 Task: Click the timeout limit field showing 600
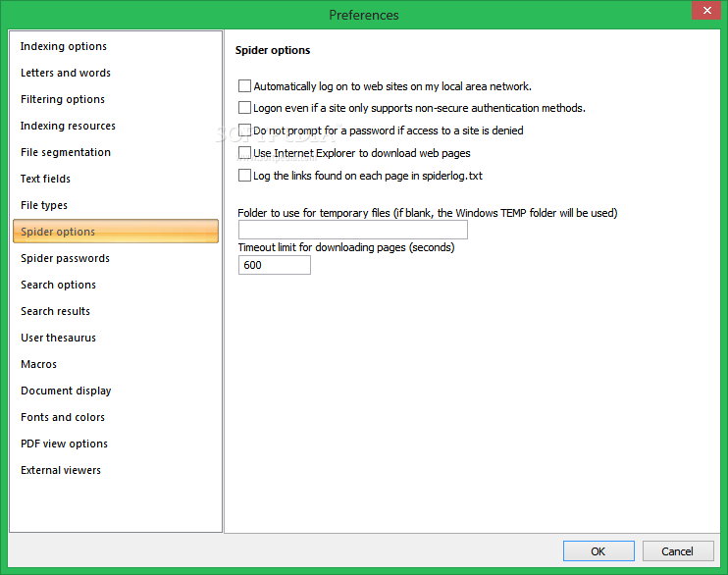coord(275,265)
